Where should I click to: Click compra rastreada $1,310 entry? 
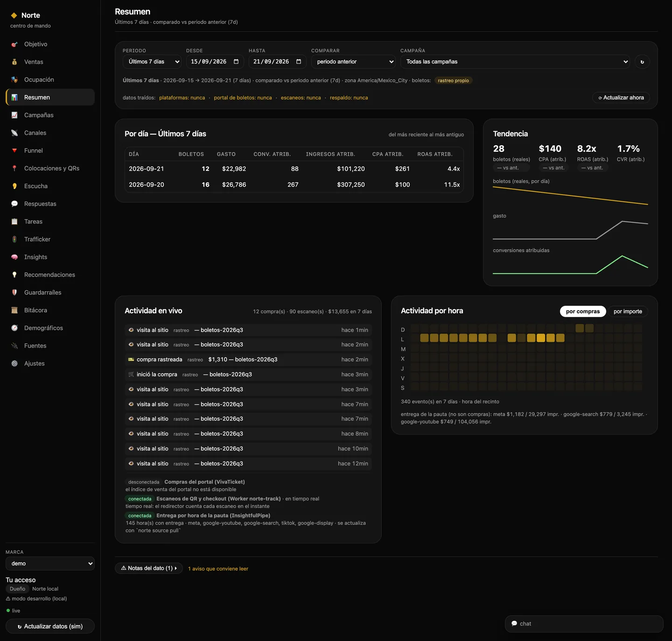[x=248, y=359]
